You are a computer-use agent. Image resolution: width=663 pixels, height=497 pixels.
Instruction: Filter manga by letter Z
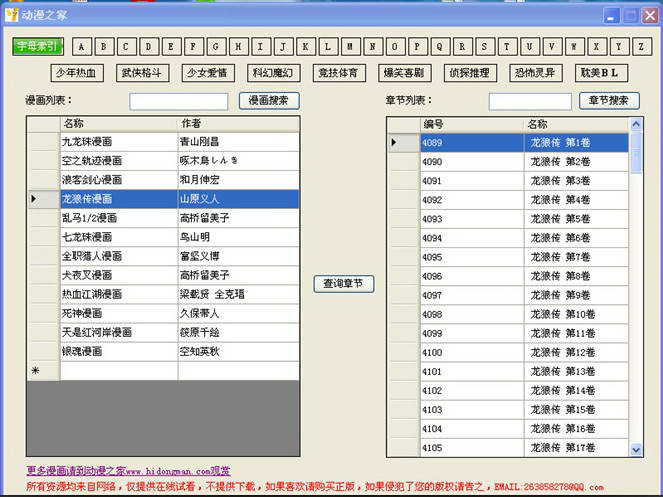coord(641,47)
